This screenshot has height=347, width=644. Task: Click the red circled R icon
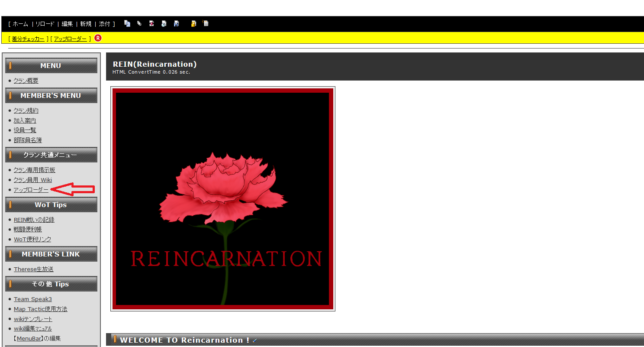click(x=98, y=38)
